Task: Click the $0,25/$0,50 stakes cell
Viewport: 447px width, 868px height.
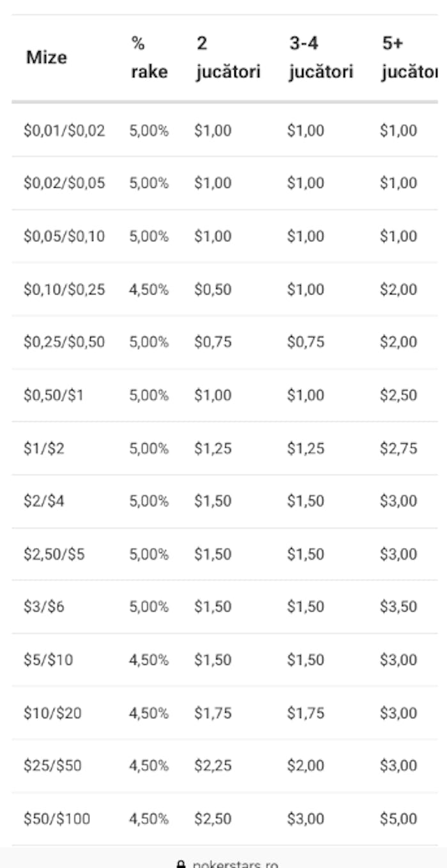Action: click(64, 342)
